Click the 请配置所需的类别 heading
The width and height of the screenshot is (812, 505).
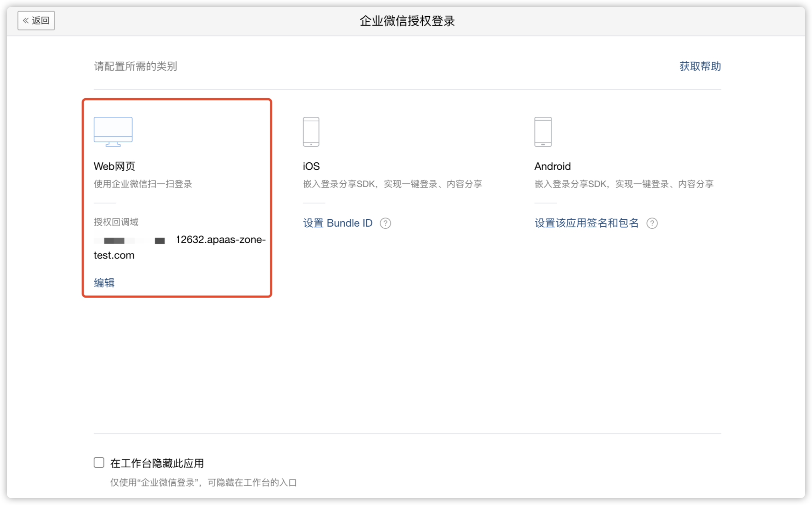[135, 66]
